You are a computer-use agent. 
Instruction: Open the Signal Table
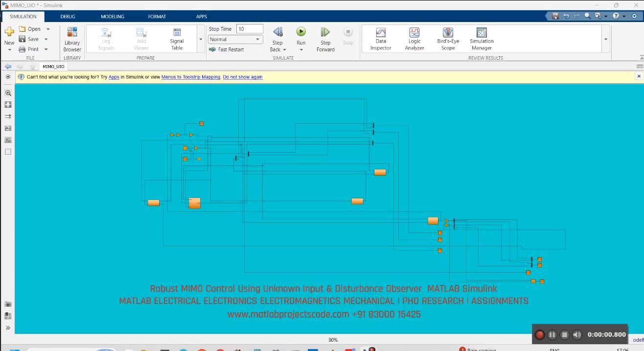click(x=177, y=39)
